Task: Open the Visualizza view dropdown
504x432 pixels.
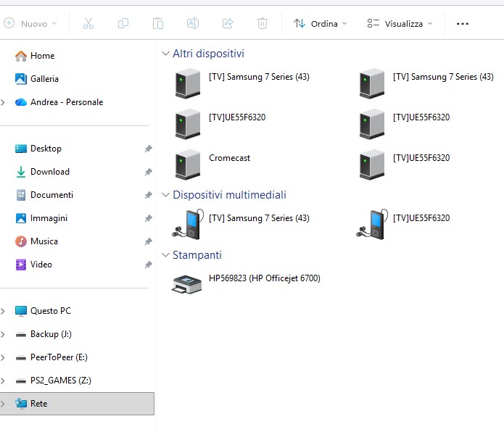Action: (400, 24)
